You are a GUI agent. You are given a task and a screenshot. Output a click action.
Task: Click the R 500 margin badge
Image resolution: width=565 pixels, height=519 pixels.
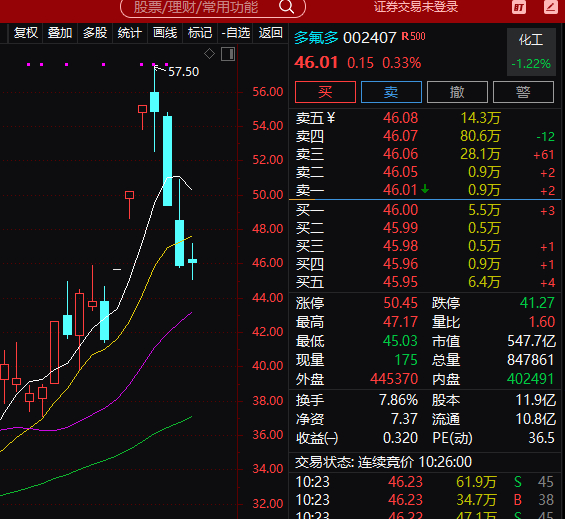413,36
